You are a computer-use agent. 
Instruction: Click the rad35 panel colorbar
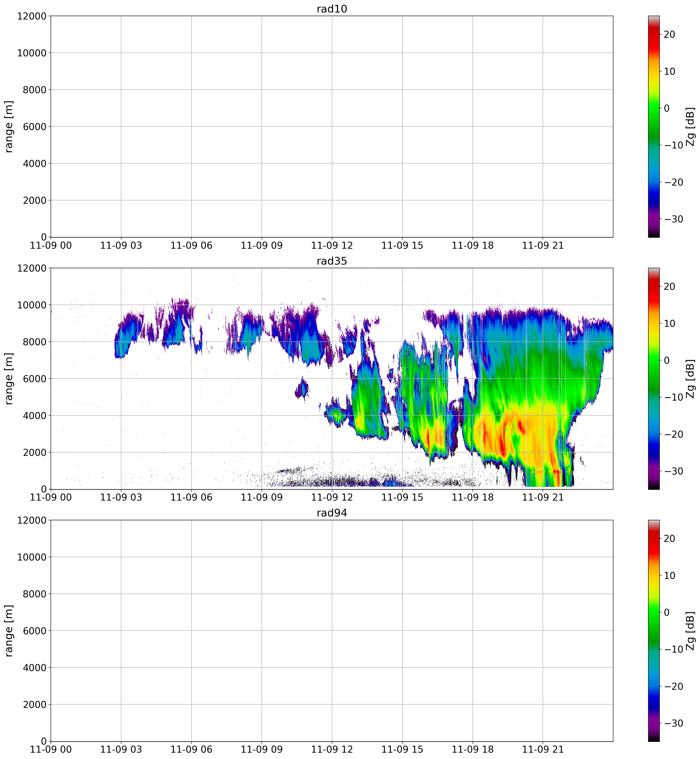(654, 379)
